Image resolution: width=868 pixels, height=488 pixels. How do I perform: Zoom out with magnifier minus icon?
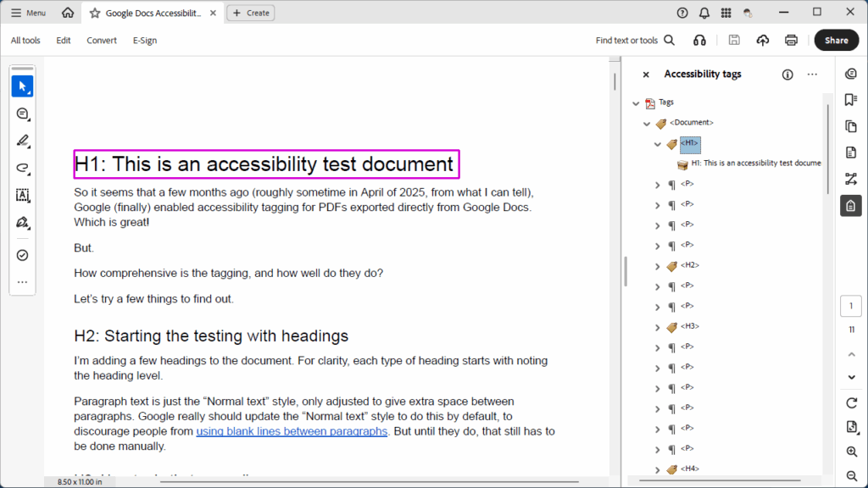point(851,476)
